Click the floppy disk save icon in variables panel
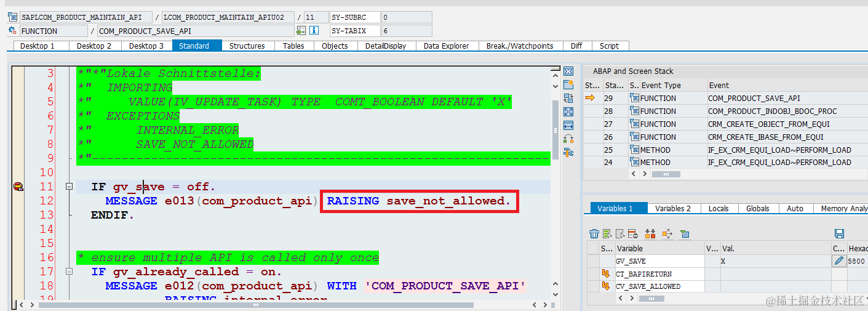Screen dimensions: 868x311 click(x=839, y=233)
